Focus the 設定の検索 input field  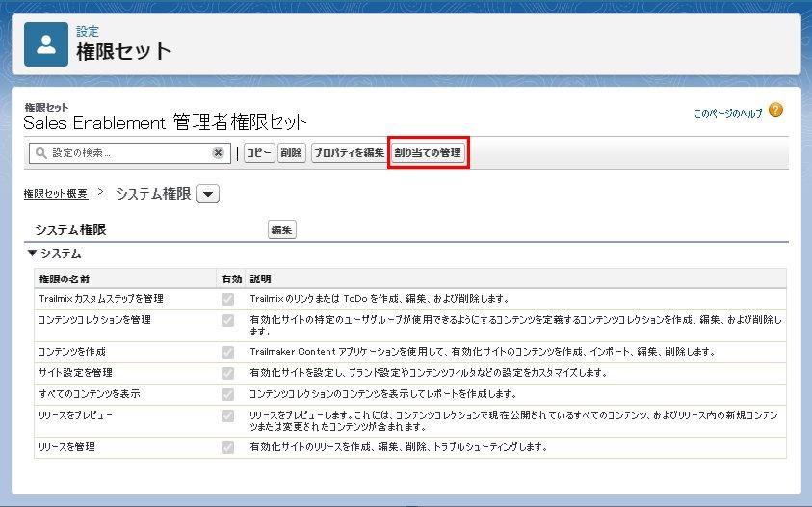coord(129,153)
